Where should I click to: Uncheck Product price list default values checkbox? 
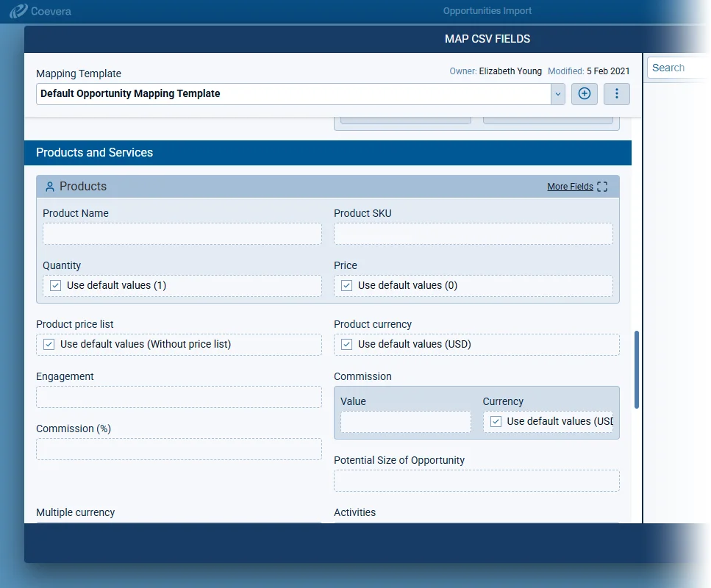[x=49, y=345]
